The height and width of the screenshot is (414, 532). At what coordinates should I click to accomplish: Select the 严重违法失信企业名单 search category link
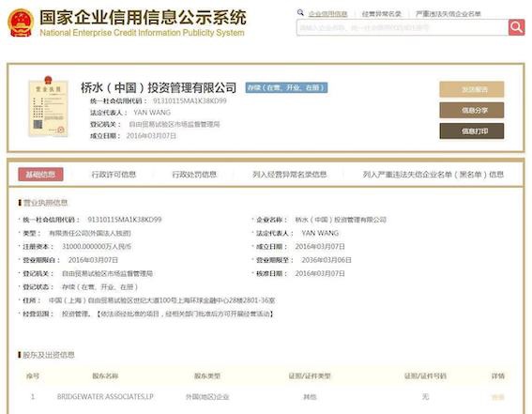click(448, 14)
